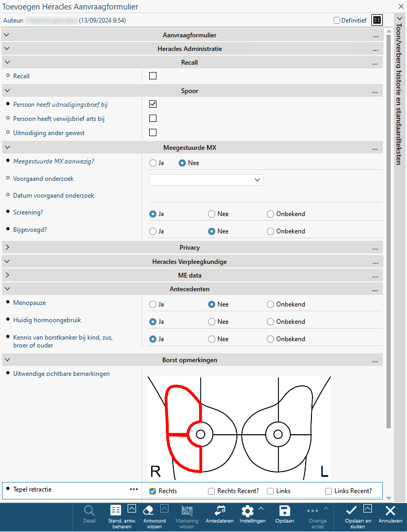Select Ja for Menopauze
Screen dimensions: 407x532
[x=153, y=304]
